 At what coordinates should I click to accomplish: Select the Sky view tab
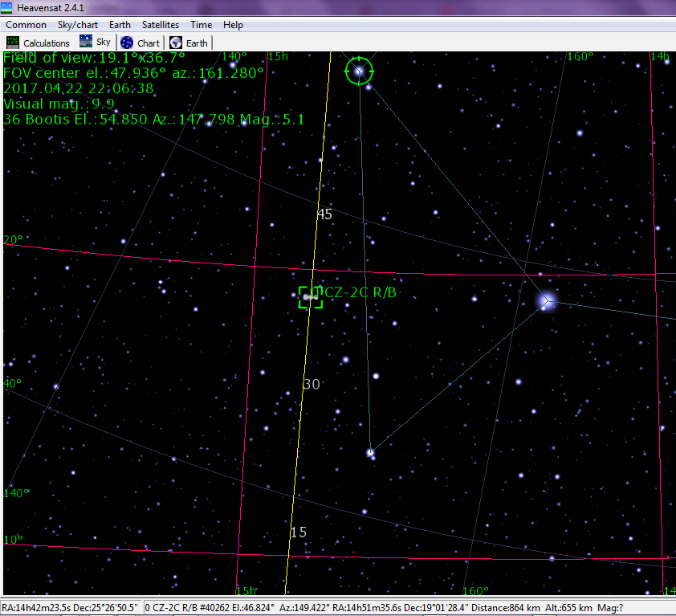96,43
